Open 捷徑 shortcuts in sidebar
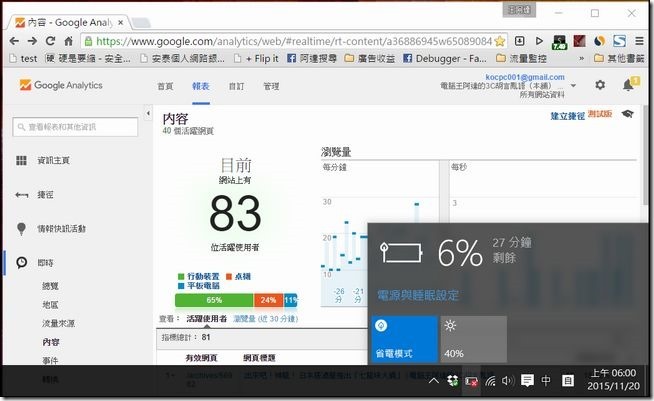 45,194
